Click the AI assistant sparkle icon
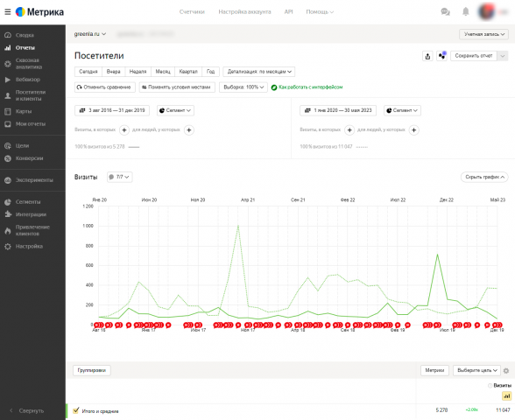The image size is (515, 420). point(441,56)
